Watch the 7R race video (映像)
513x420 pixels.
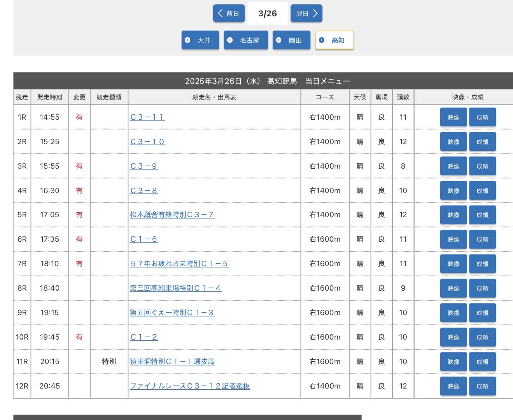(453, 263)
